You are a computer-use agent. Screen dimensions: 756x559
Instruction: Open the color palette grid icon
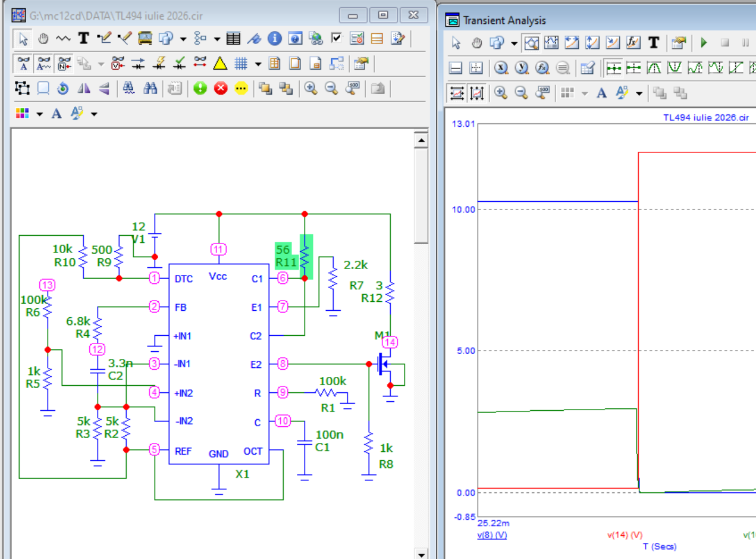click(x=23, y=113)
